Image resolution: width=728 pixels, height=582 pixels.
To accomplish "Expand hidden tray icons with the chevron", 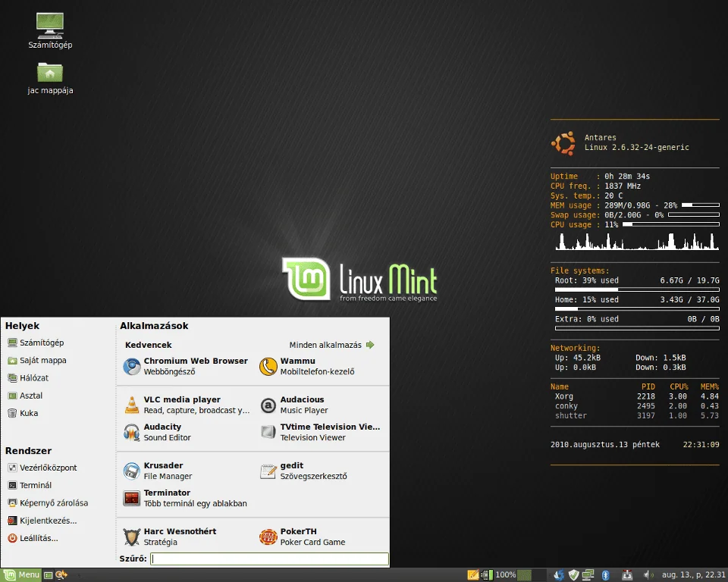I will click(x=550, y=574).
